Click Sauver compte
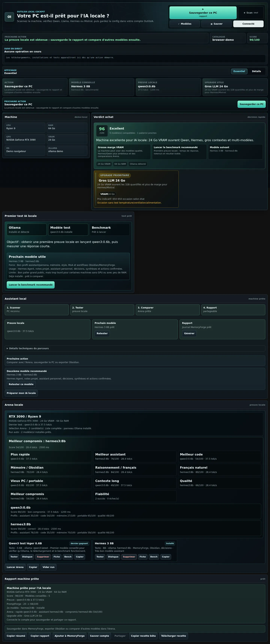The width and height of the screenshot is (270, 644). [99, 636]
